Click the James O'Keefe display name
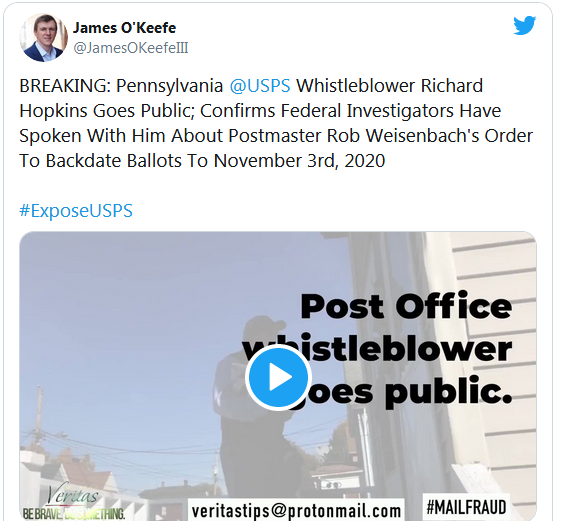The image size is (579, 521). point(124,28)
